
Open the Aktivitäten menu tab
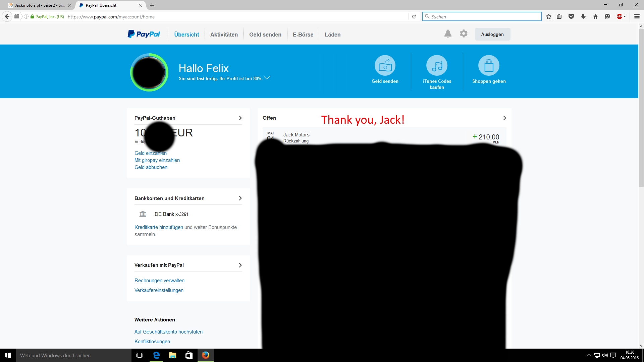coord(224,35)
